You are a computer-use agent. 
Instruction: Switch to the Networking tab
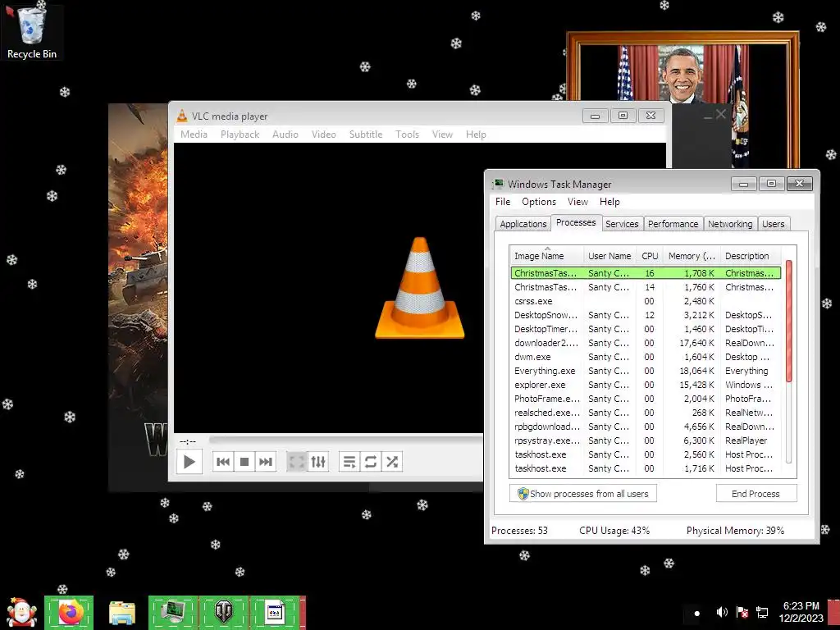click(x=729, y=224)
